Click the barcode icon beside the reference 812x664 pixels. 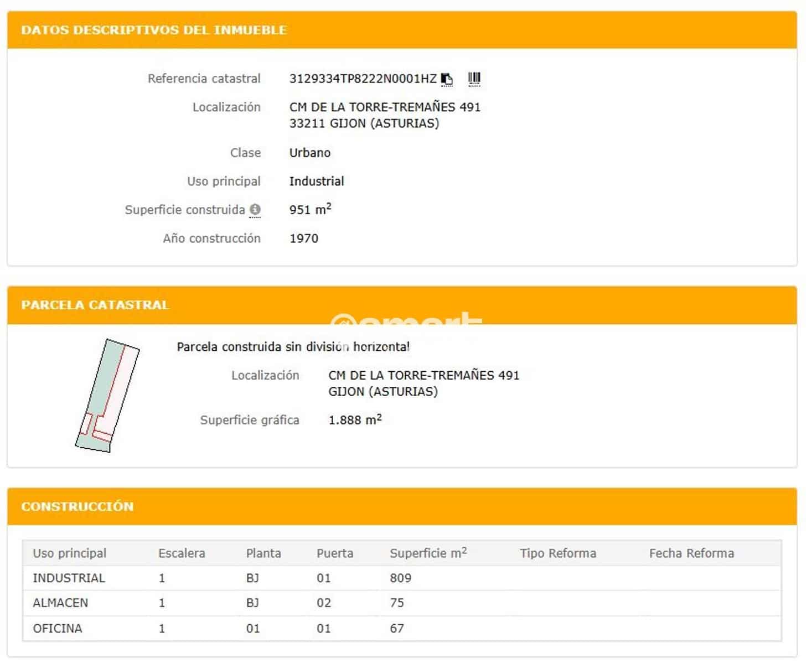point(473,78)
